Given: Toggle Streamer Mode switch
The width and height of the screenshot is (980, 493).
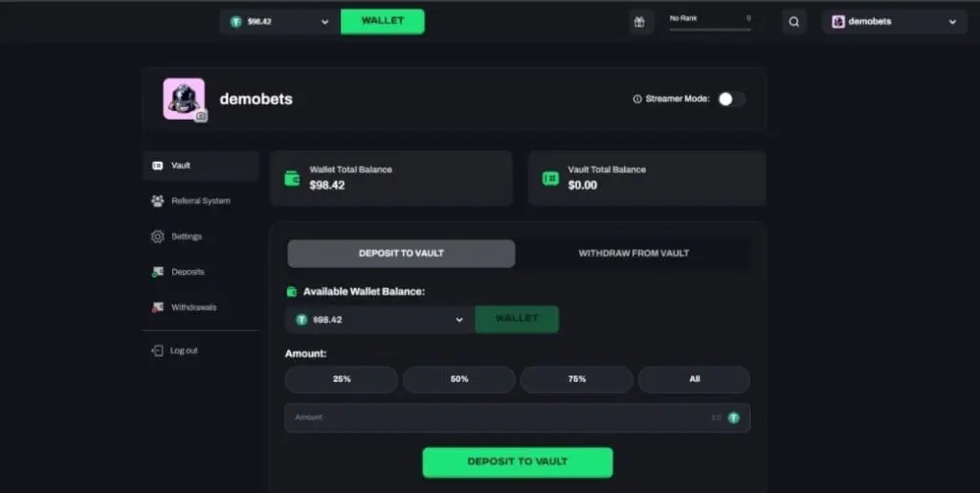Looking at the screenshot, I should pyautogui.click(x=731, y=99).
